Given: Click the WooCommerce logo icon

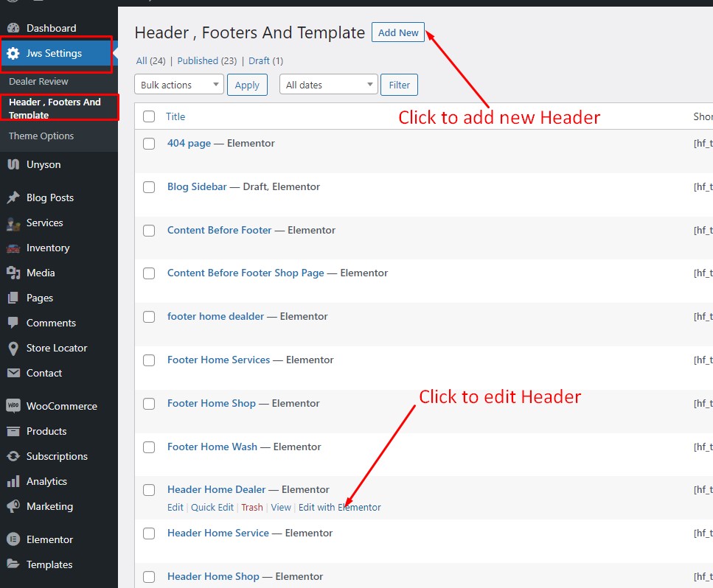Looking at the screenshot, I should pyautogui.click(x=13, y=406).
